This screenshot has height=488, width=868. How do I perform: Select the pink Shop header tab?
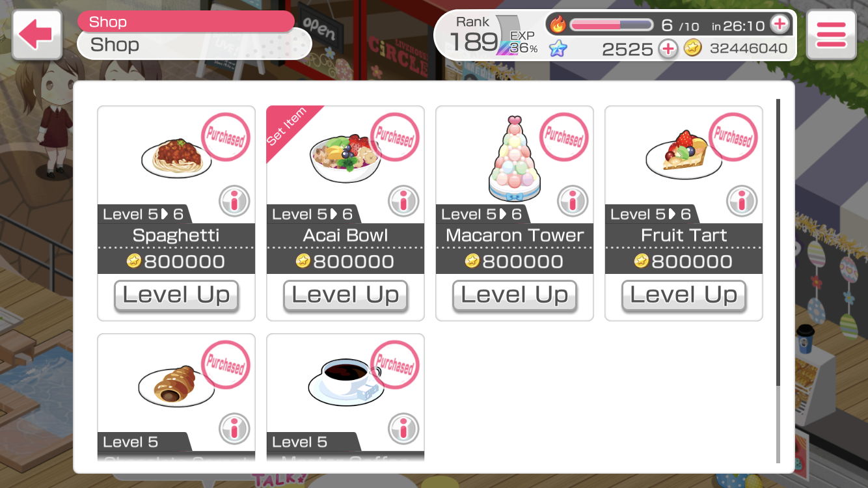(186, 21)
